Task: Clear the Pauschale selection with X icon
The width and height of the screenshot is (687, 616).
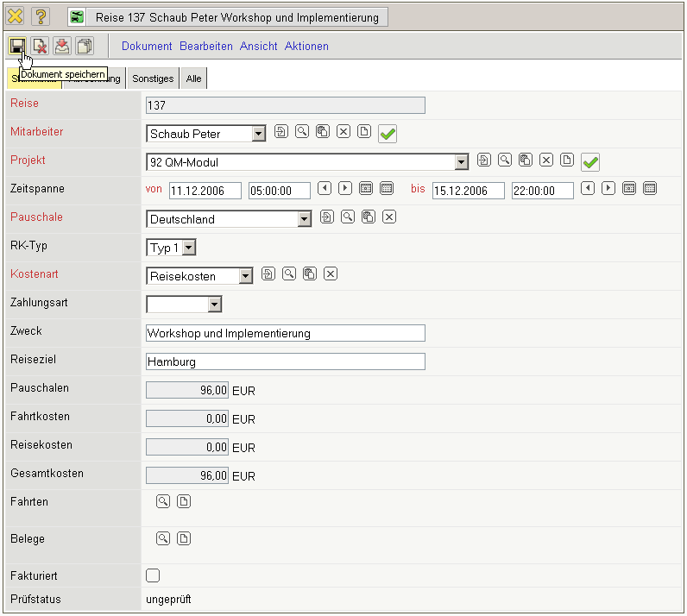Action: (389, 217)
